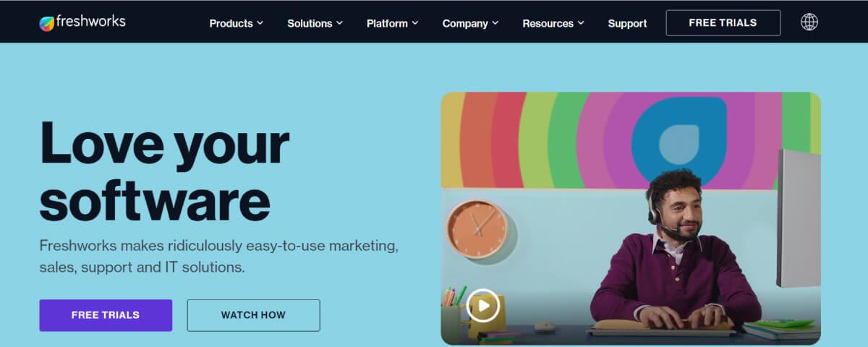Click the orange wall clock in the video
This screenshot has height=347, width=868.
(x=477, y=229)
